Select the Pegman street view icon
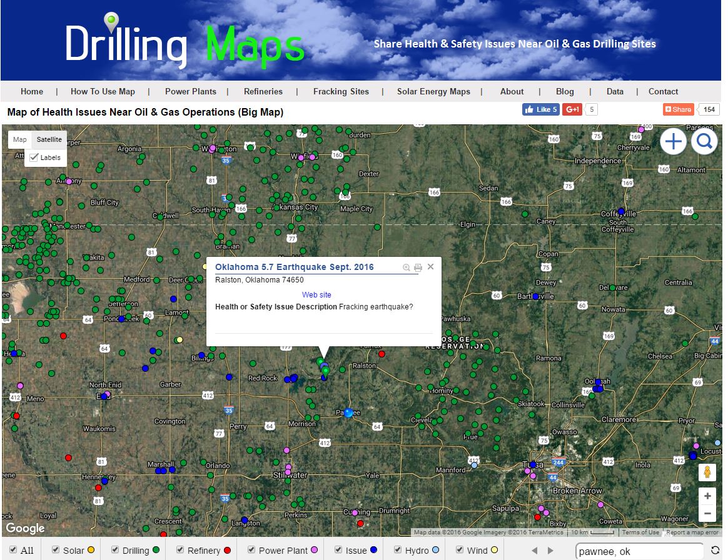This screenshot has height=560, width=728. point(707,472)
